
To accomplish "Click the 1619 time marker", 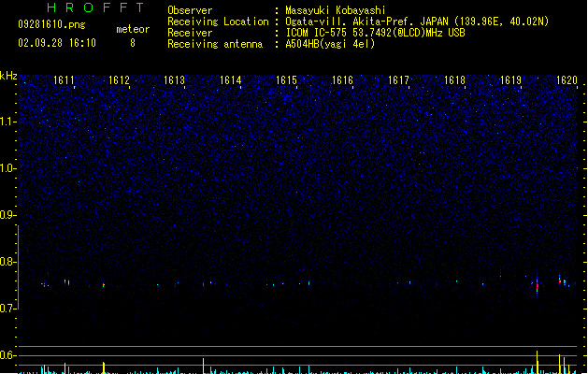I will pos(510,80).
